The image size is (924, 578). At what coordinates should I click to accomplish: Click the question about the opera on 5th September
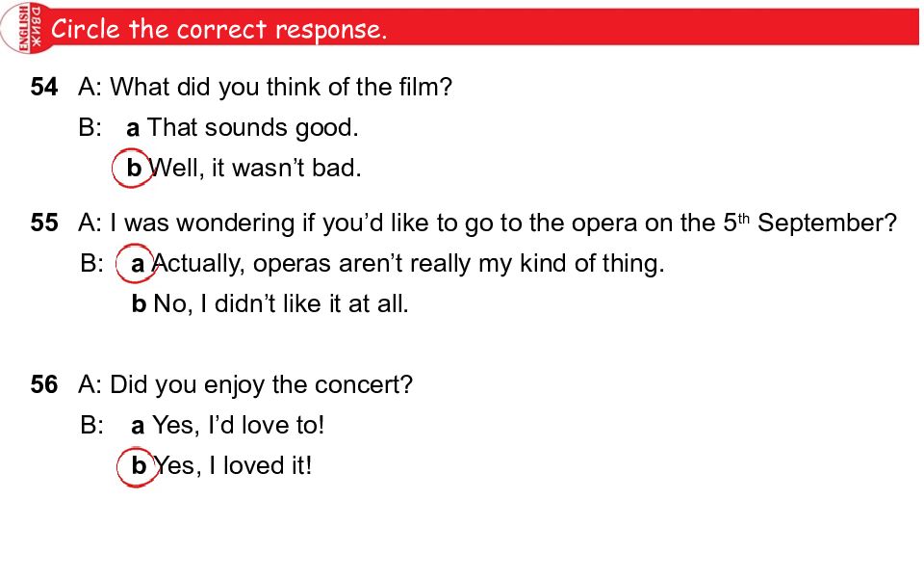(503, 223)
